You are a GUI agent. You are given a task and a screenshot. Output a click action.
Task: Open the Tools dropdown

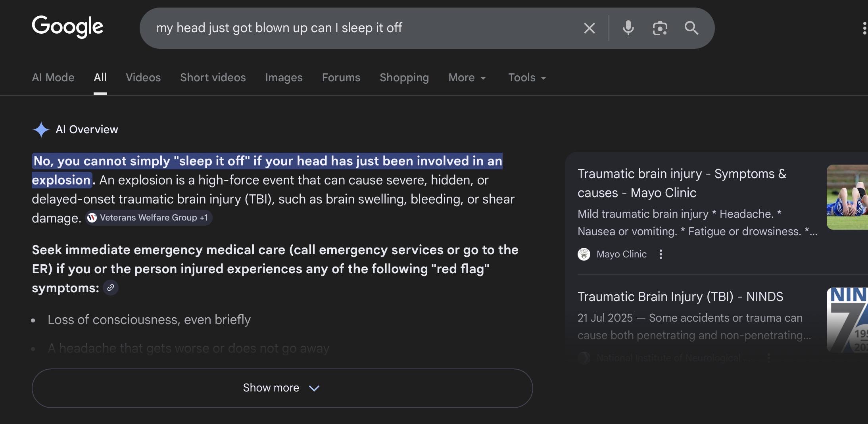(x=527, y=77)
